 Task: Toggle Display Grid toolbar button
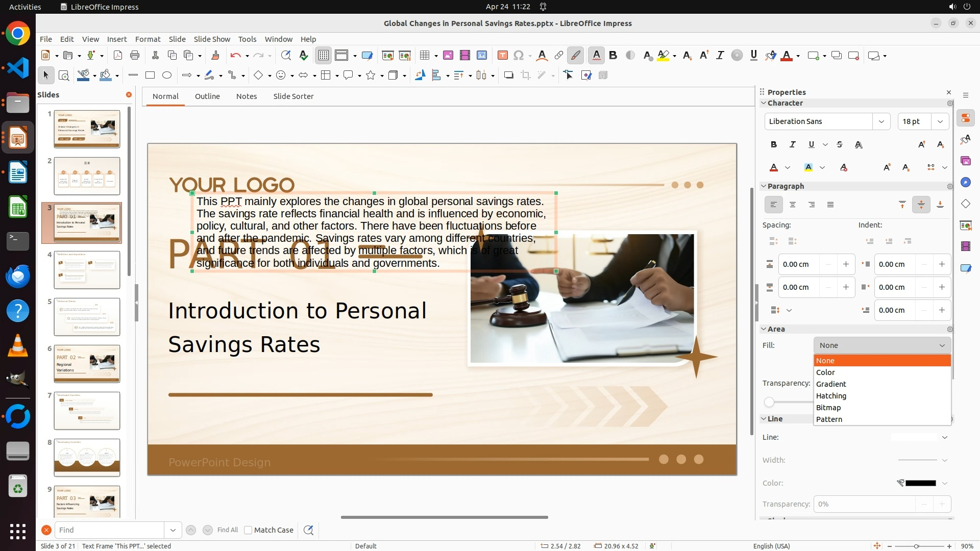pos(324,56)
